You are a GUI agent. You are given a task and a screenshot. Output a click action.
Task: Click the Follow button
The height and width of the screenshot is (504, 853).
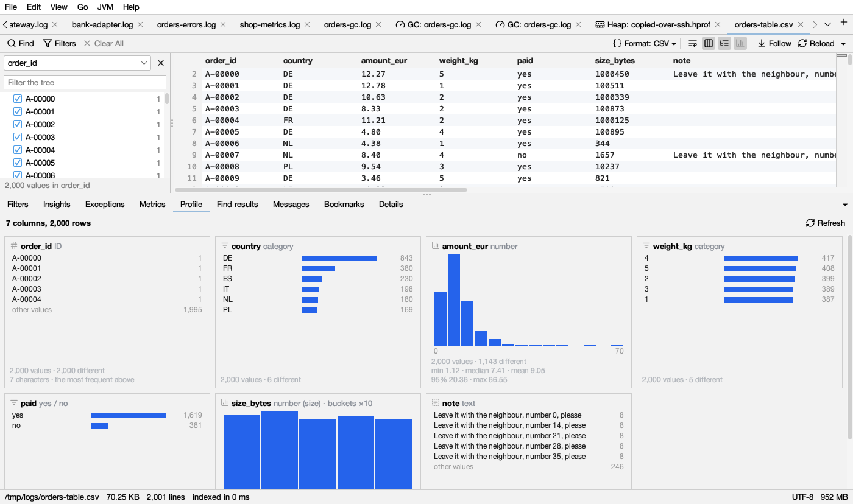pos(774,43)
